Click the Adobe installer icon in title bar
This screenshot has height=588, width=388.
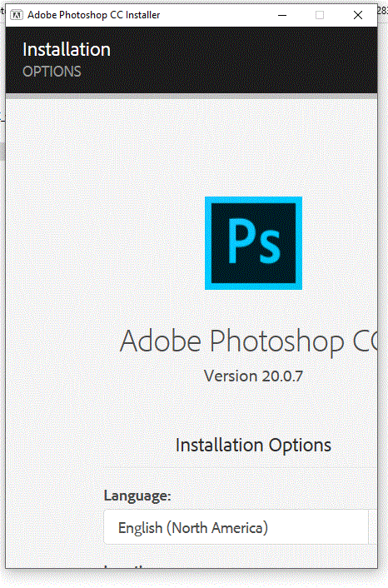(x=17, y=15)
